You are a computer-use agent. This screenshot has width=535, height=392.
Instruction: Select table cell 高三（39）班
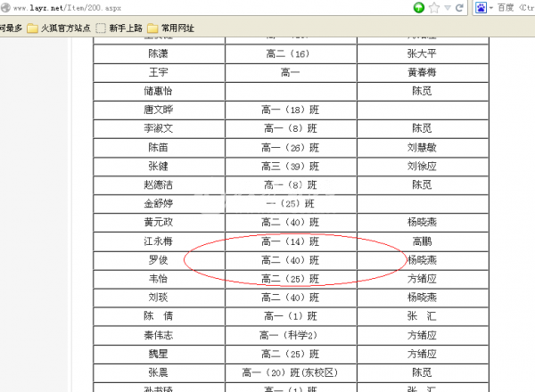click(x=290, y=166)
